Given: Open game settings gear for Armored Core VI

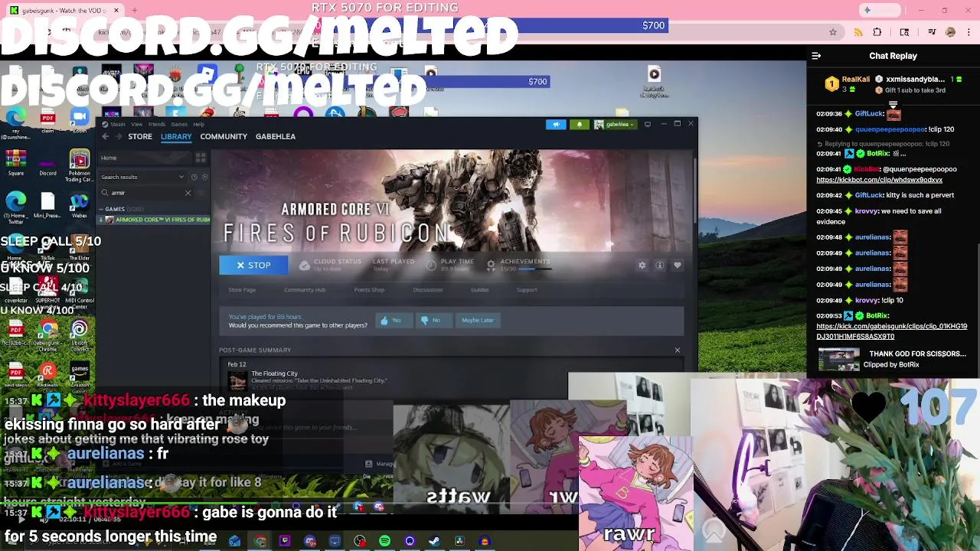Looking at the screenshot, I should coord(642,265).
